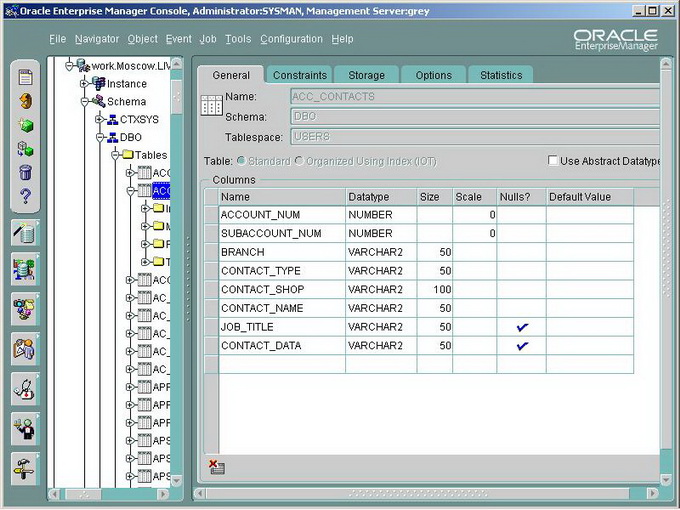Switch to the Statistics tab
The width and height of the screenshot is (680, 510).
point(501,75)
